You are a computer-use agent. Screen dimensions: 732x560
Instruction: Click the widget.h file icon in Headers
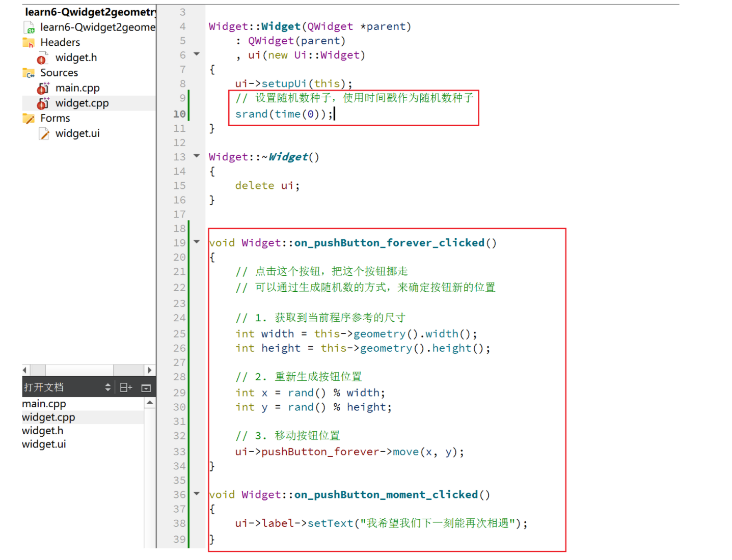pos(43,59)
